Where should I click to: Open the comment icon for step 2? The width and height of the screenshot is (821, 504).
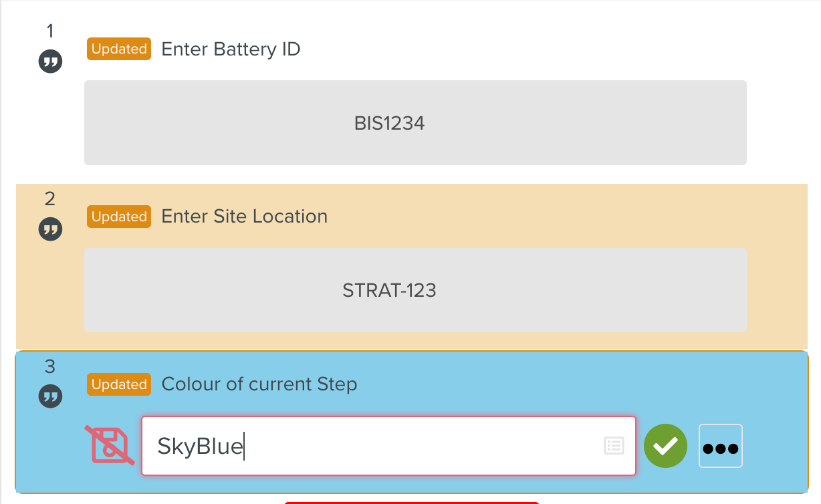click(x=50, y=230)
